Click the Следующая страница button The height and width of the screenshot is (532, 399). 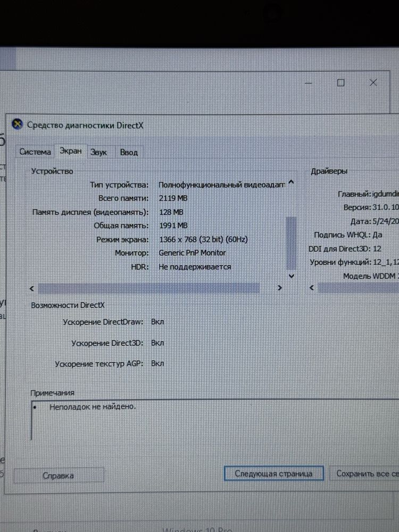(x=274, y=473)
